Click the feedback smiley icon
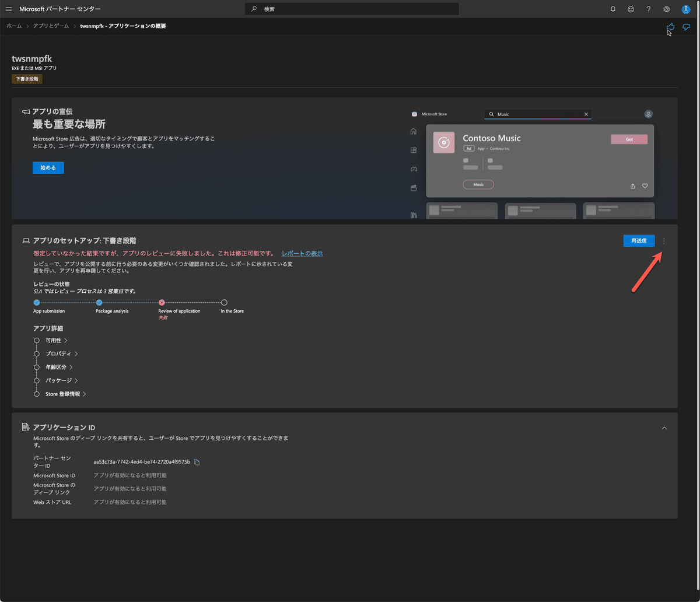Image resolution: width=700 pixels, height=602 pixels. (630, 9)
